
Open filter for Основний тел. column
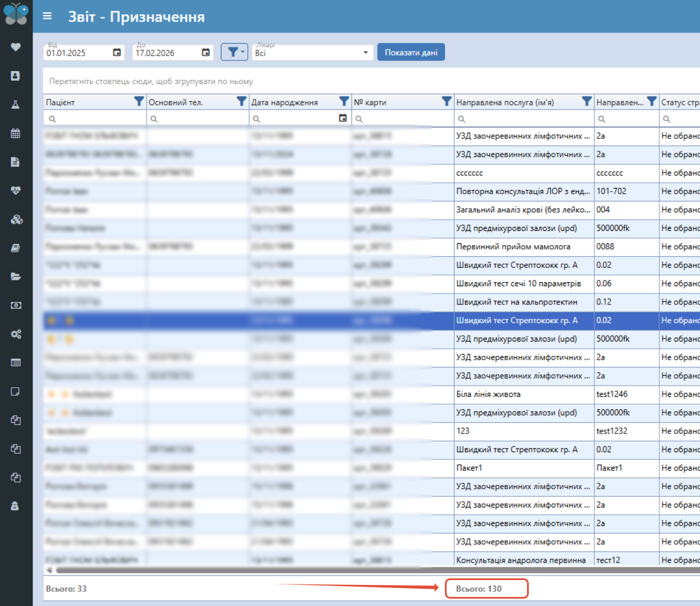click(x=242, y=102)
